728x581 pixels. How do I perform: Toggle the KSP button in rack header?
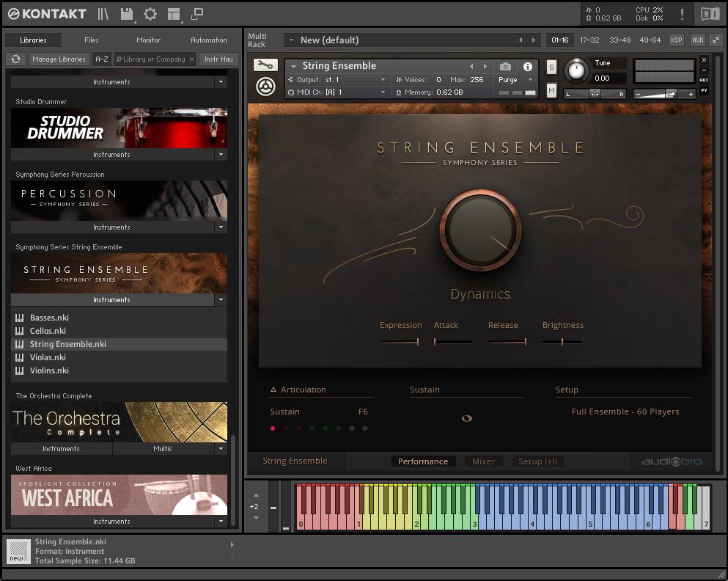tap(676, 40)
